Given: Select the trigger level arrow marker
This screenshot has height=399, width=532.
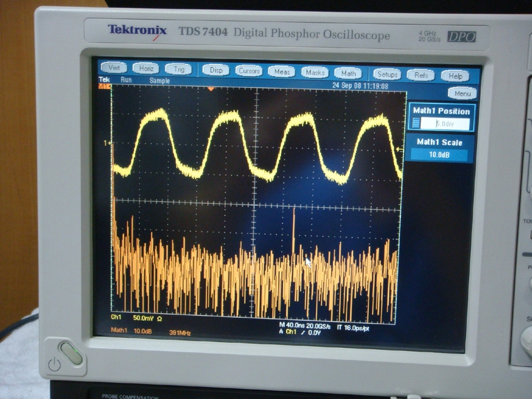Looking at the screenshot, I should click(400, 149).
